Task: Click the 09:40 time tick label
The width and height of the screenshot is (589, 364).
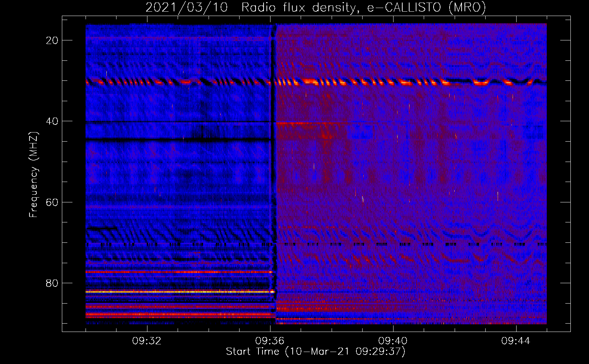Action: pyautogui.click(x=393, y=341)
